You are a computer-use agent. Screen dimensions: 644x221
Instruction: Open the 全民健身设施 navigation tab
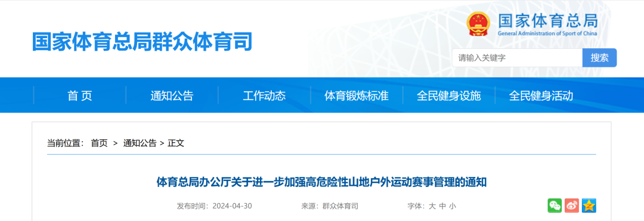click(x=448, y=96)
